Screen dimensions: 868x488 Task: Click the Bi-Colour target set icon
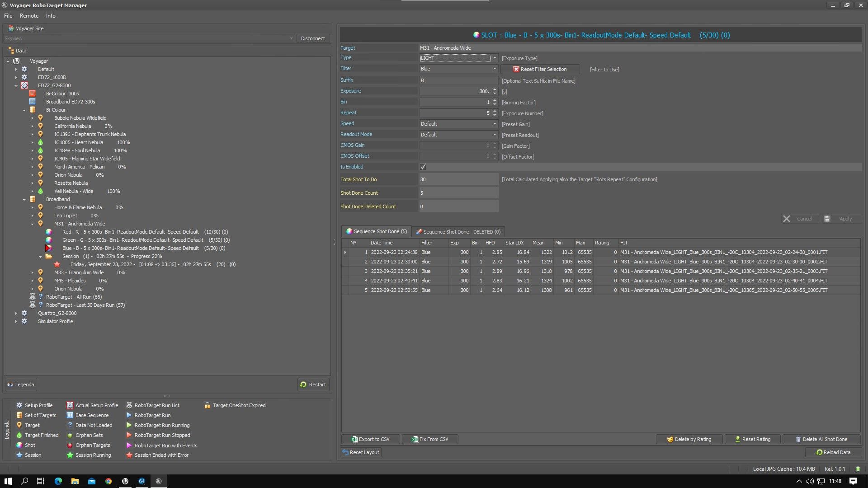coord(33,110)
